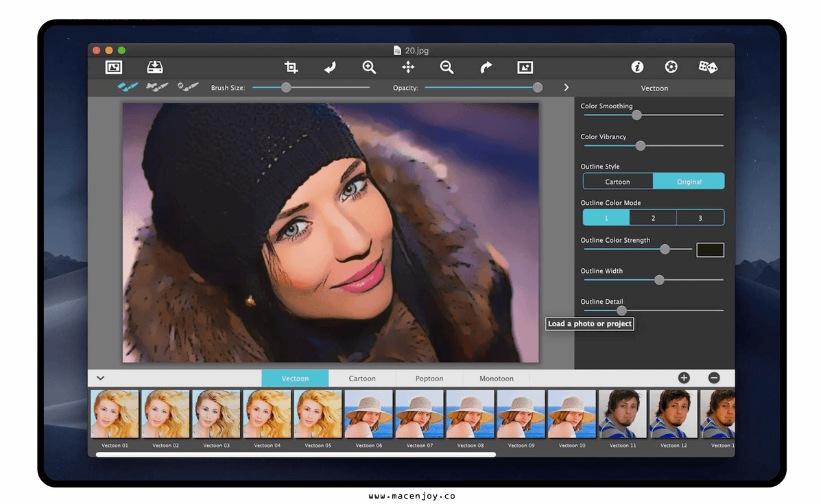Set Outline Style to Original
The image size is (823, 504).
689,182
